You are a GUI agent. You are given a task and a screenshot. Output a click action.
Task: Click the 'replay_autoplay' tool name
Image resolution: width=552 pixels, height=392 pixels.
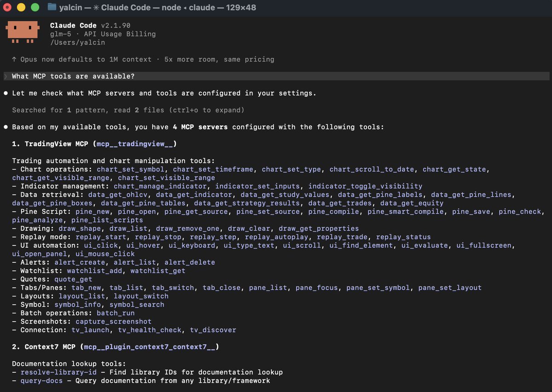point(276,237)
